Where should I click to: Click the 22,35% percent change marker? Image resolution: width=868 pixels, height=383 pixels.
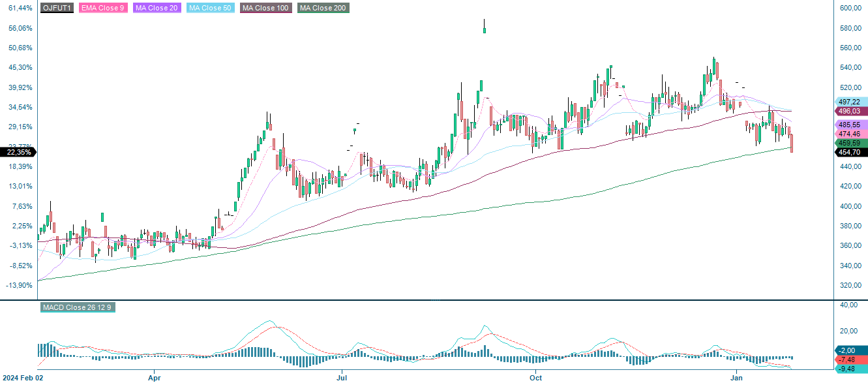18,151
